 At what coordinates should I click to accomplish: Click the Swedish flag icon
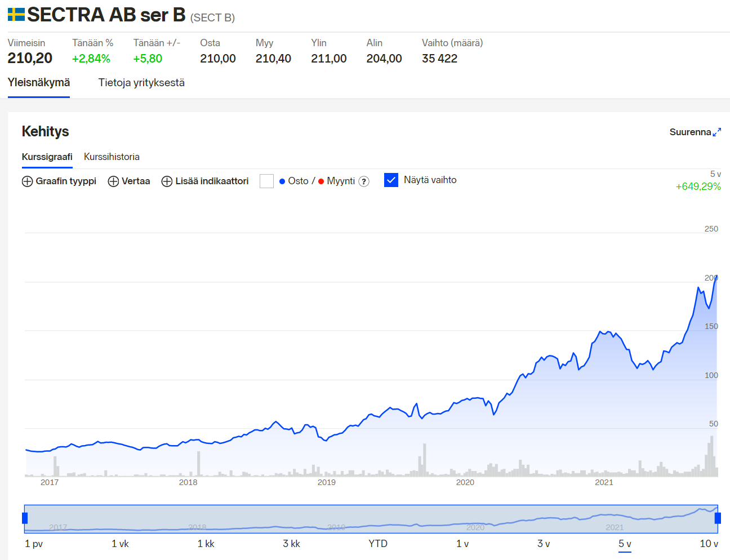(x=16, y=15)
